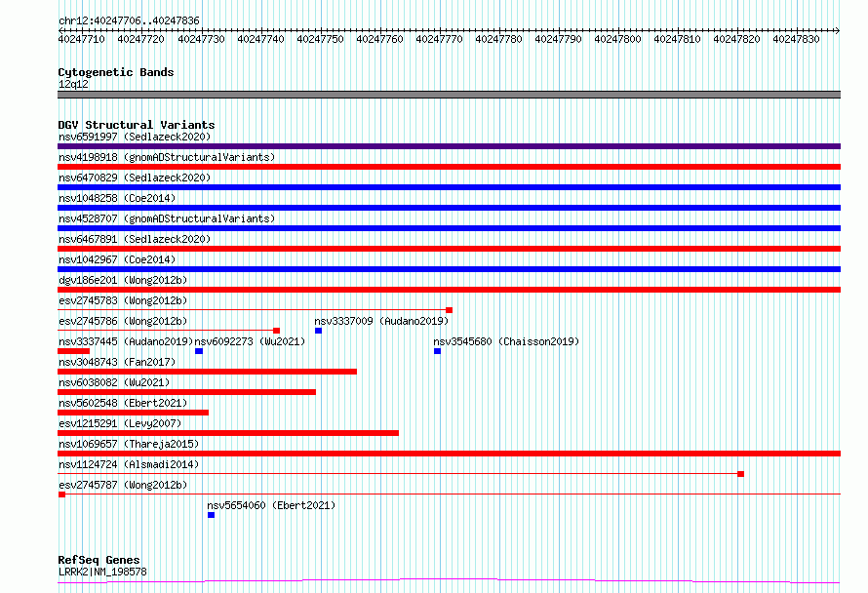Select the blue nsv1042967 variant bar
868x593 pixels.
pyautogui.click(x=449, y=269)
